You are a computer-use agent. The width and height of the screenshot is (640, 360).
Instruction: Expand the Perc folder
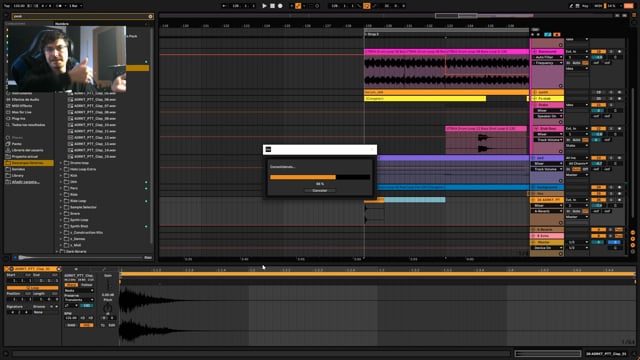(61, 188)
